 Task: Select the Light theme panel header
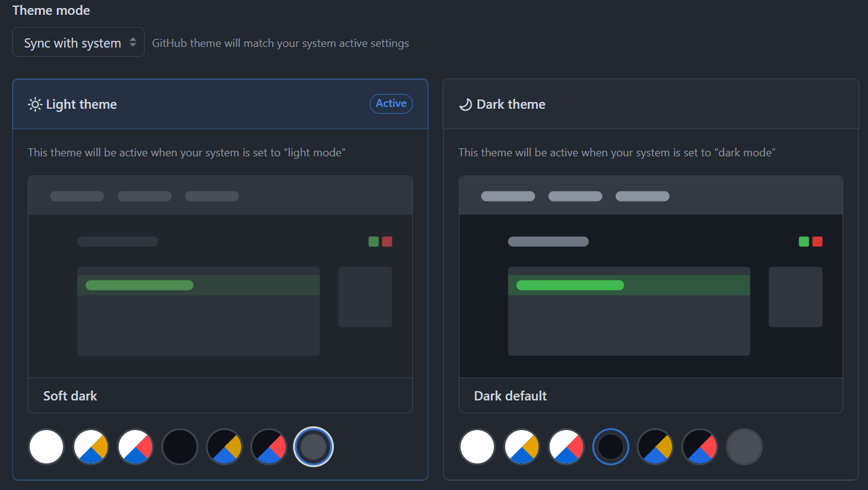[x=220, y=104]
